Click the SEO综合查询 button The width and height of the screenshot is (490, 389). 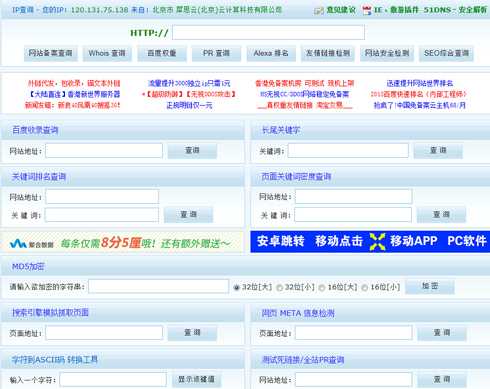(x=446, y=53)
